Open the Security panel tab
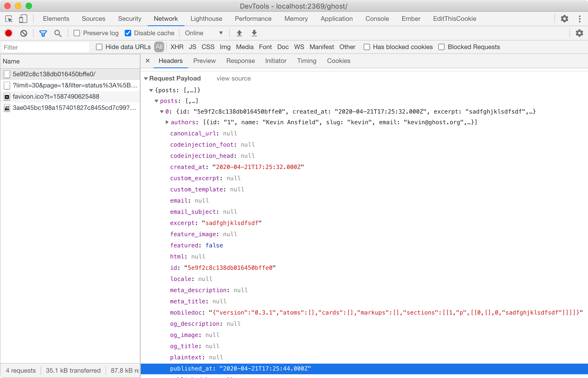The width and height of the screenshot is (588, 378). coord(130,19)
